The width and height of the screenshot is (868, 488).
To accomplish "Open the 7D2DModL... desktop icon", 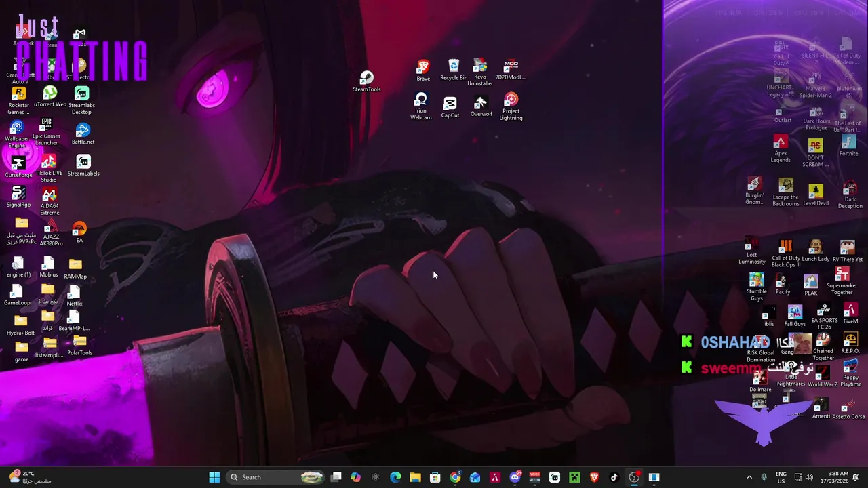I will tap(511, 70).
